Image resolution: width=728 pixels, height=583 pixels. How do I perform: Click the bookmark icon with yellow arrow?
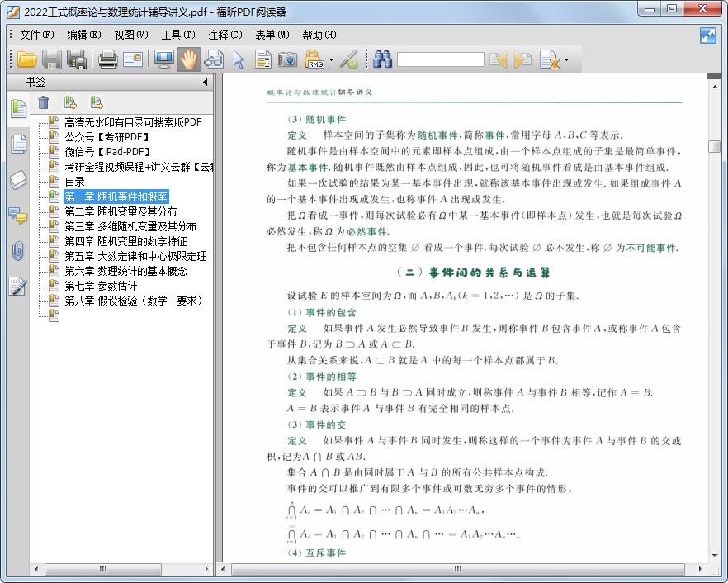point(96,102)
